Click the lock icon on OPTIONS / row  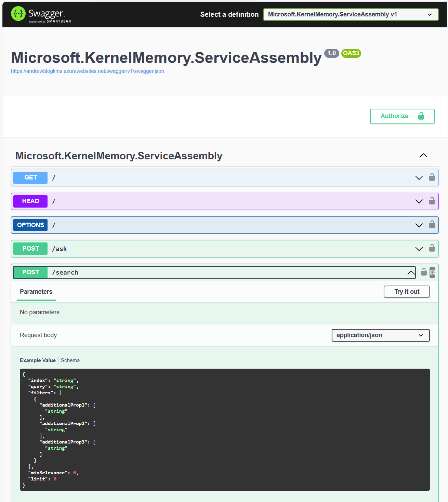click(432, 224)
